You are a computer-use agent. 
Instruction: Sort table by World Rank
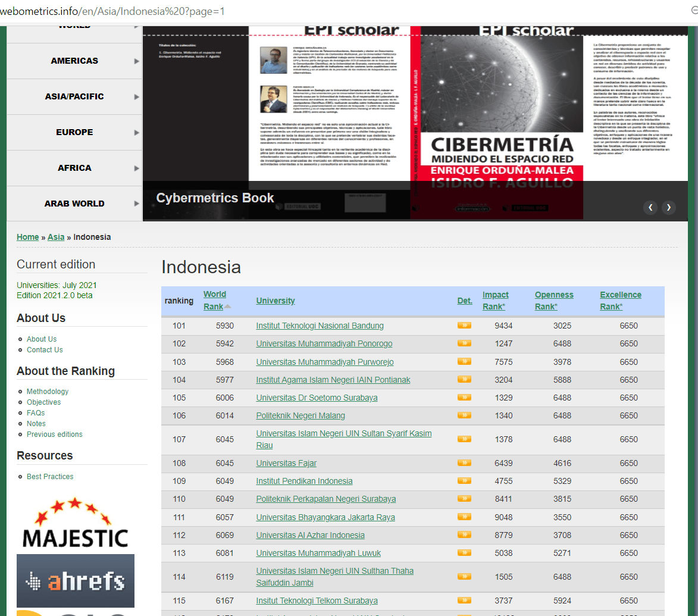coord(215,301)
